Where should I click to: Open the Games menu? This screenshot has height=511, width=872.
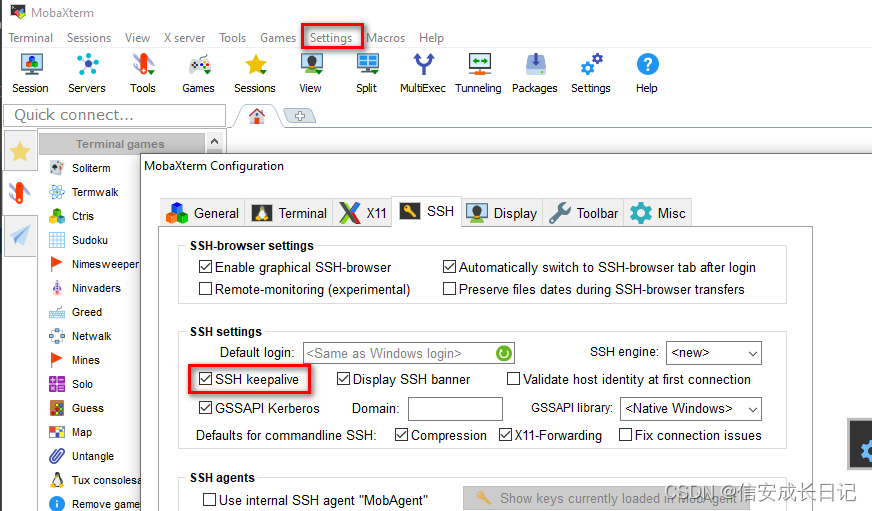278,38
